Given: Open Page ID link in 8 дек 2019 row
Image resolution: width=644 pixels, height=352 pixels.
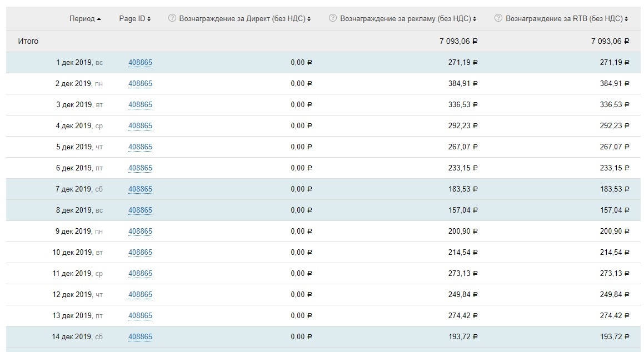Looking at the screenshot, I should 140,210.
